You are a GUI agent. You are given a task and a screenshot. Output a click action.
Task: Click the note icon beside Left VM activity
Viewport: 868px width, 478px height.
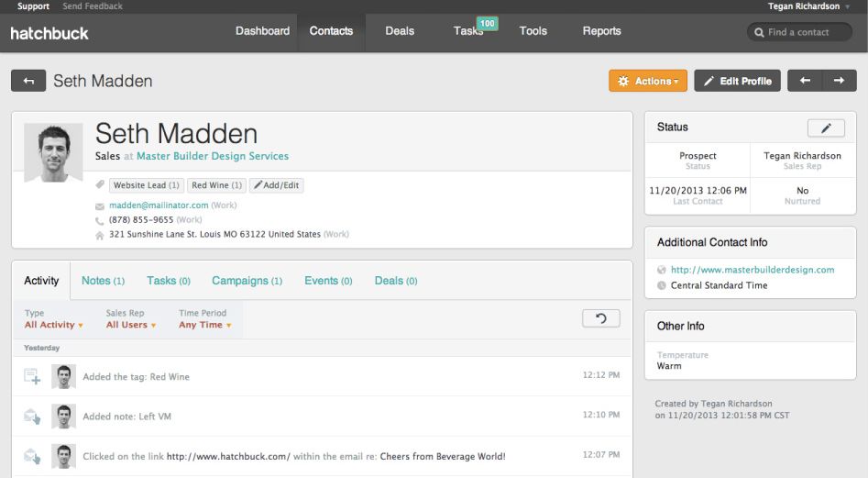[32, 417]
